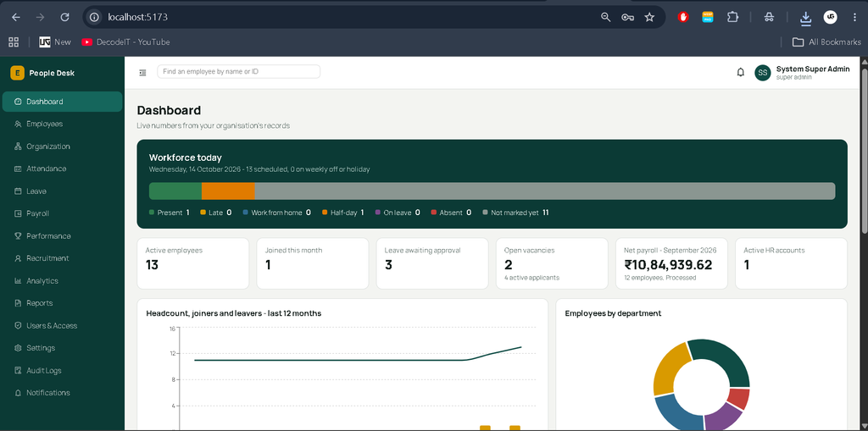Click the Not marked yet legend entry
The width and height of the screenshot is (868, 431).
pos(515,213)
